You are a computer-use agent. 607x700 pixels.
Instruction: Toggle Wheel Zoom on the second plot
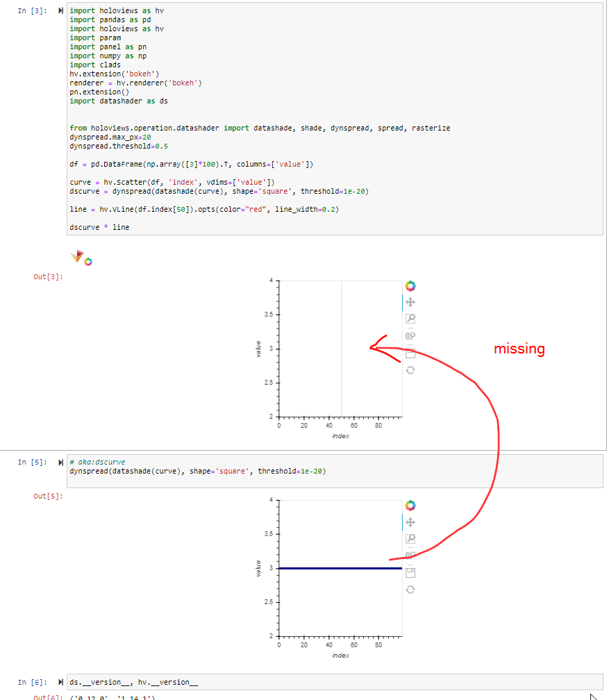coord(410,555)
